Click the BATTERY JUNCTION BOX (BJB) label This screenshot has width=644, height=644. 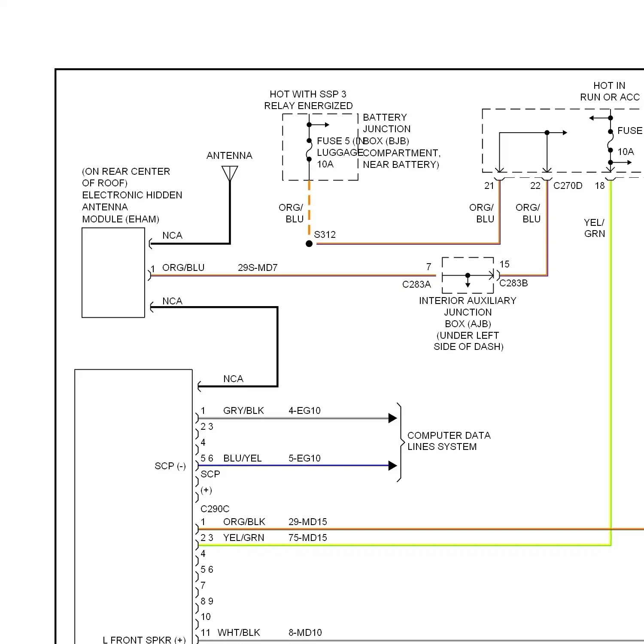386,129
